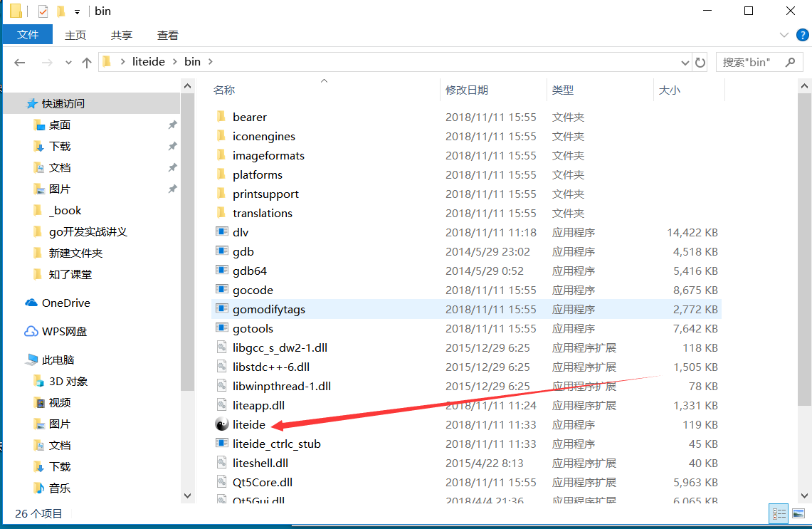Click pin icon next to 桌面
This screenshot has height=529, width=812.
pos(172,125)
